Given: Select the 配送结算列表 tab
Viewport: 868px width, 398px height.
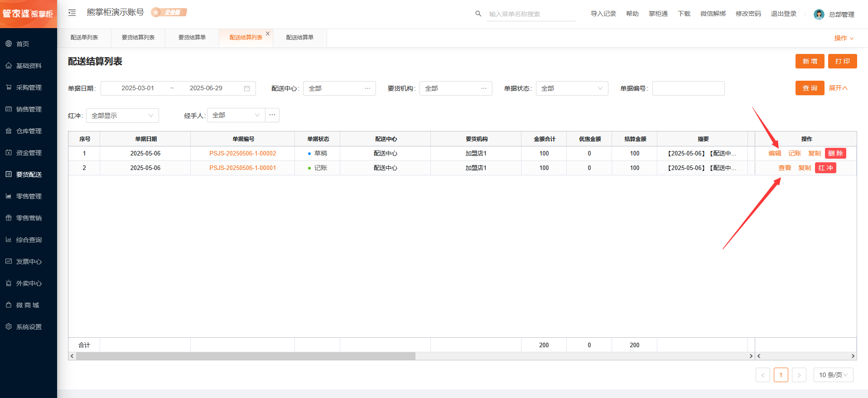Looking at the screenshot, I should click(246, 38).
